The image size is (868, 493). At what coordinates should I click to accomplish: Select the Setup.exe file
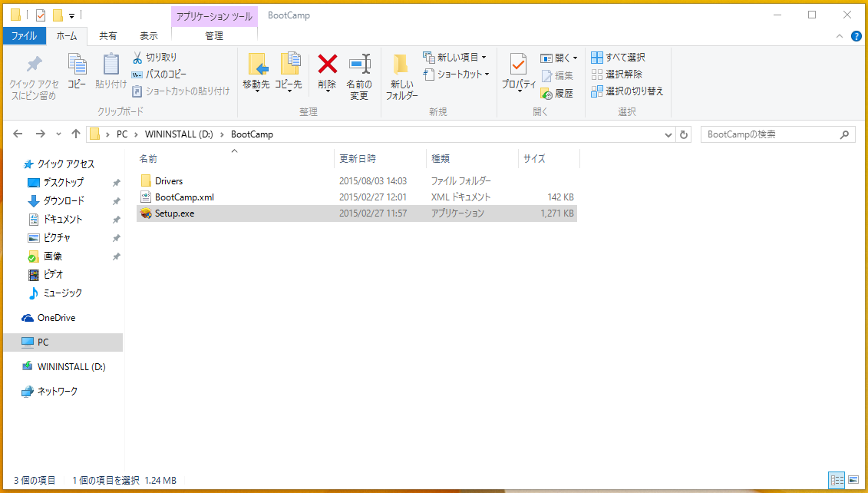(357, 213)
